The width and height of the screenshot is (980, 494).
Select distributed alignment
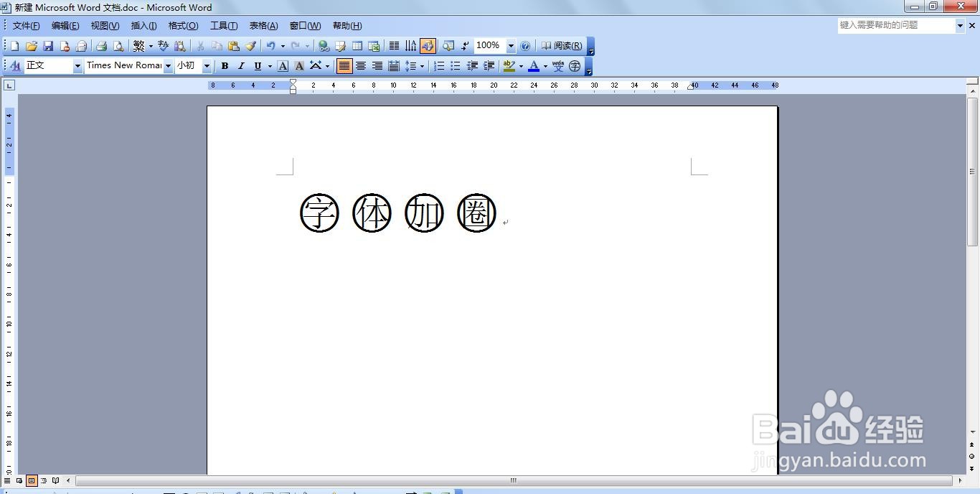[394, 66]
